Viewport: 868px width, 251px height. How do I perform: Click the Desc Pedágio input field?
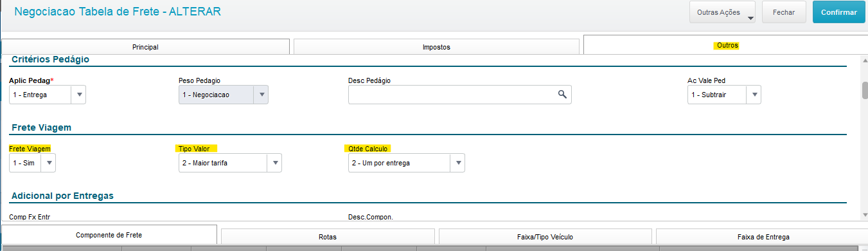459,95
